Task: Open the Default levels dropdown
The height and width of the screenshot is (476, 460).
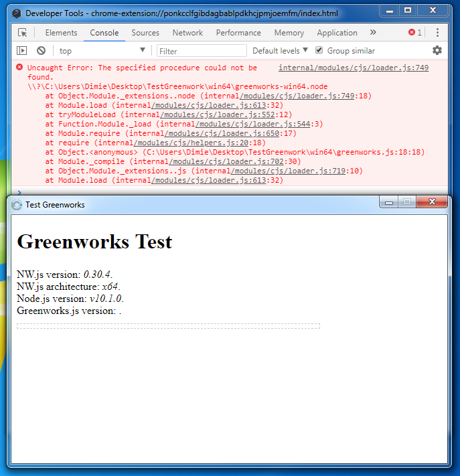Action: (280, 51)
